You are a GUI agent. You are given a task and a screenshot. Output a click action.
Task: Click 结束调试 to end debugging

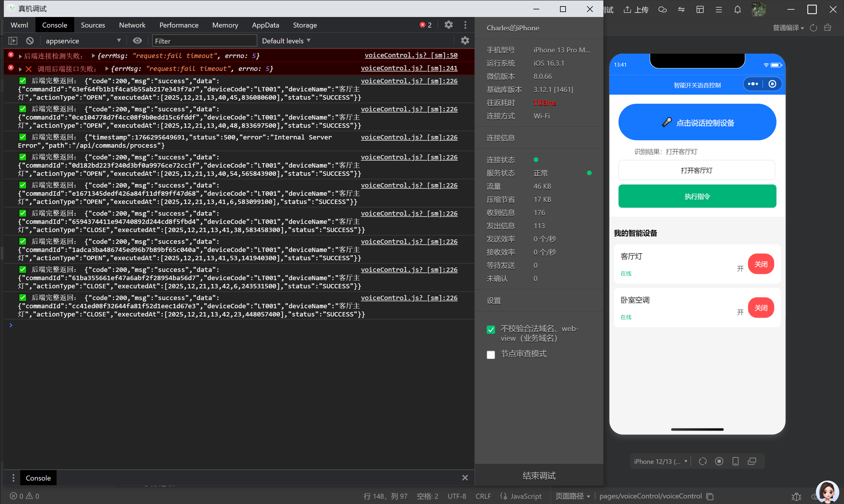point(539,476)
